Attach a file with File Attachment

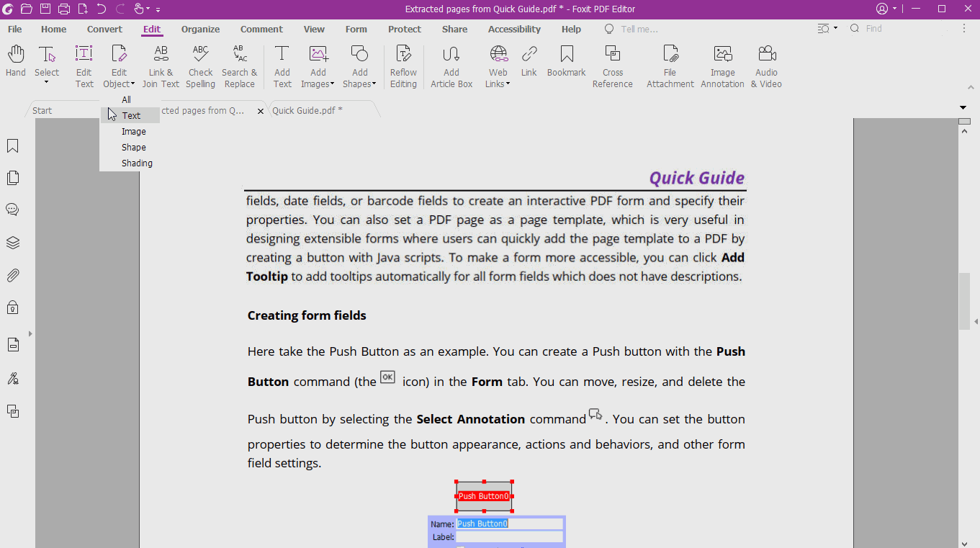670,63
